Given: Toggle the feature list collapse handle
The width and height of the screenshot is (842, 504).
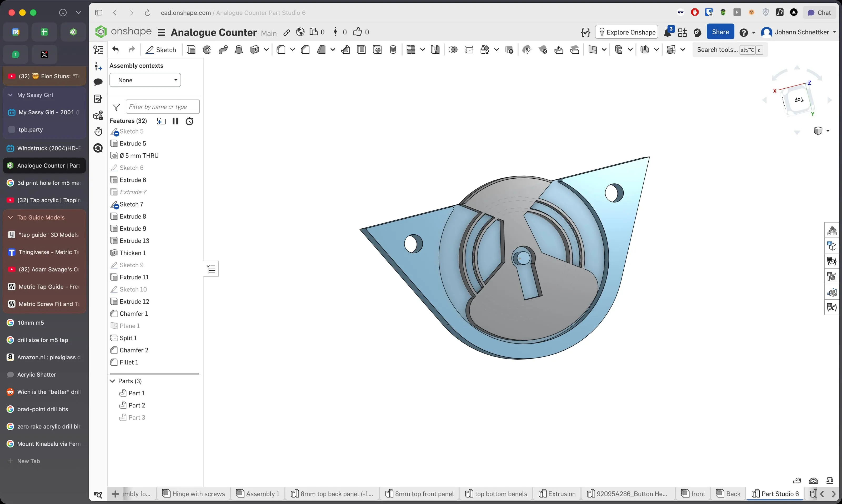Looking at the screenshot, I should tap(211, 269).
